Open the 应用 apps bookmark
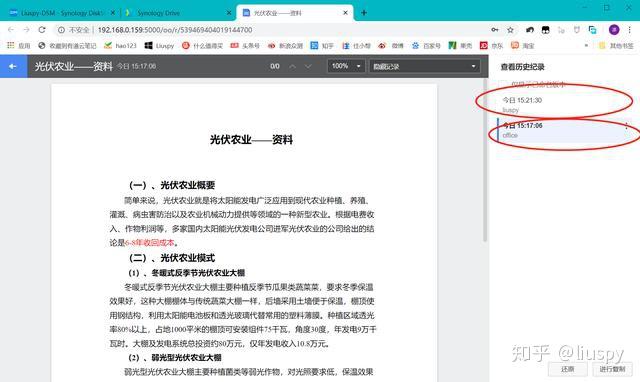This screenshot has width=640, height=382. point(19,46)
